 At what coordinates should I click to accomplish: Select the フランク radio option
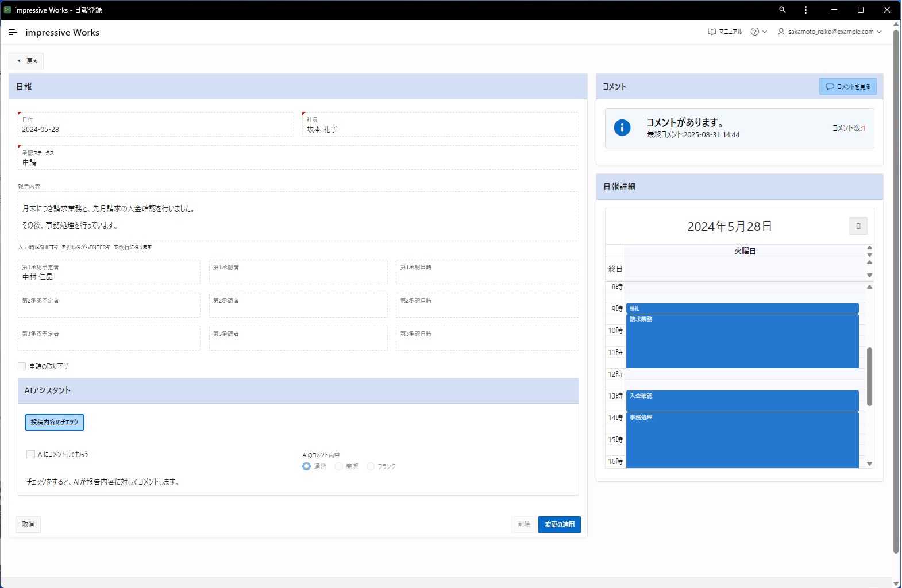(x=371, y=466)
